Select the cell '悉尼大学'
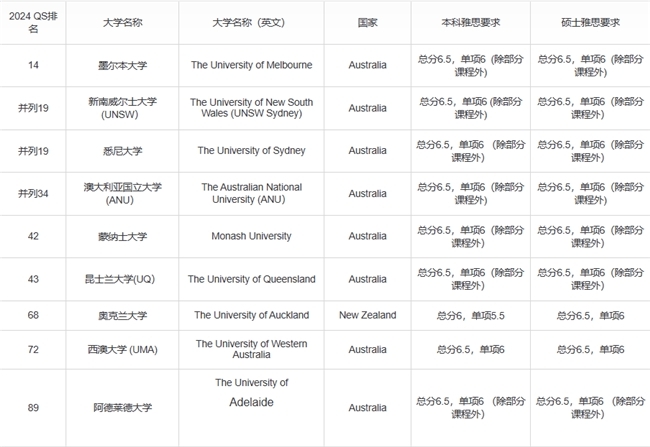Image resolution: width=650 pixels, height=447 pixels. click(122, 151)
